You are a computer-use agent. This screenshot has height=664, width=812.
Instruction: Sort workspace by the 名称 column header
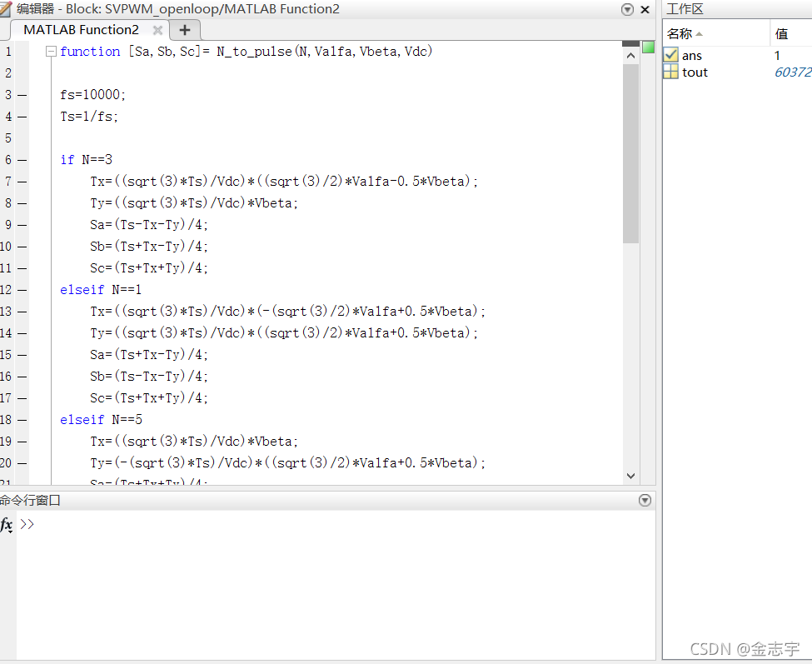pos(716,34)
